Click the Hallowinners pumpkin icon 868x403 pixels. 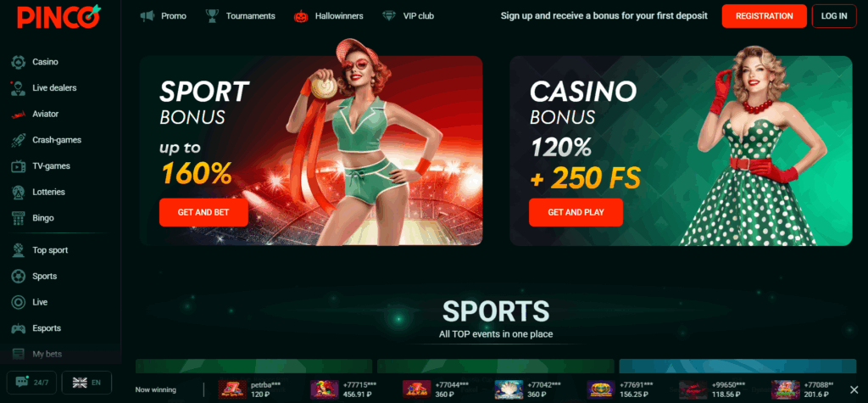click(x=300, y=16)
